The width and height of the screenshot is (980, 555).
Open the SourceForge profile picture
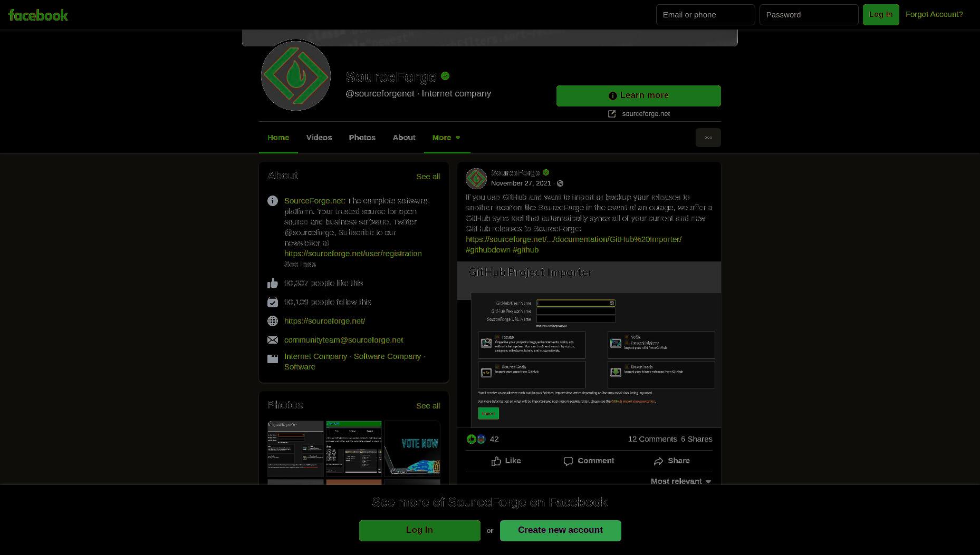pos(296,75)
